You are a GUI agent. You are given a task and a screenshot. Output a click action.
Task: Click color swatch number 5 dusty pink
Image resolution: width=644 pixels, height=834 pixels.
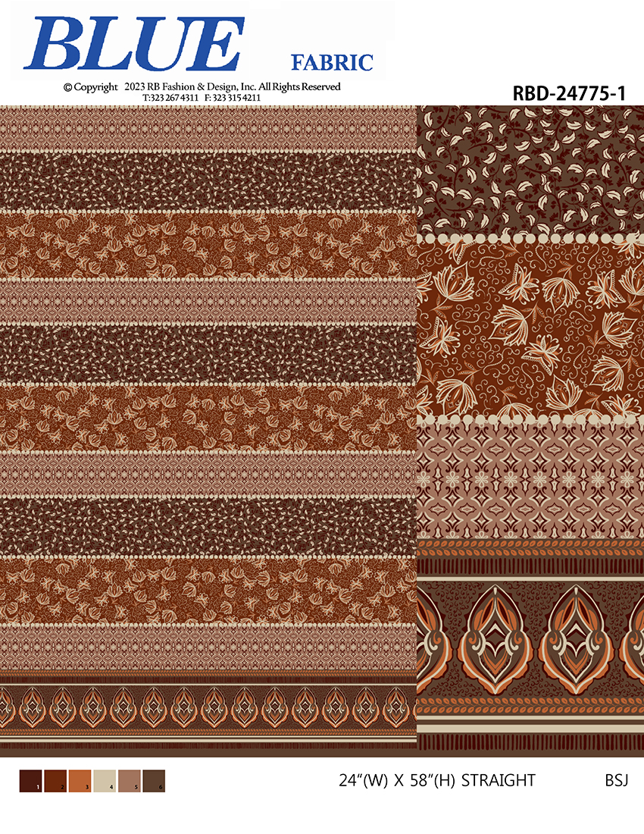129,781
